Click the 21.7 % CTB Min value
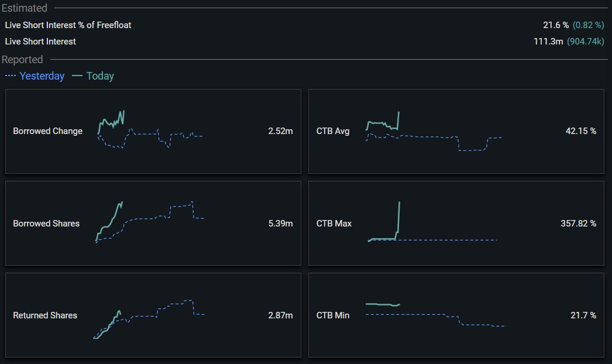612x364 pixels. tap(583, 315)
